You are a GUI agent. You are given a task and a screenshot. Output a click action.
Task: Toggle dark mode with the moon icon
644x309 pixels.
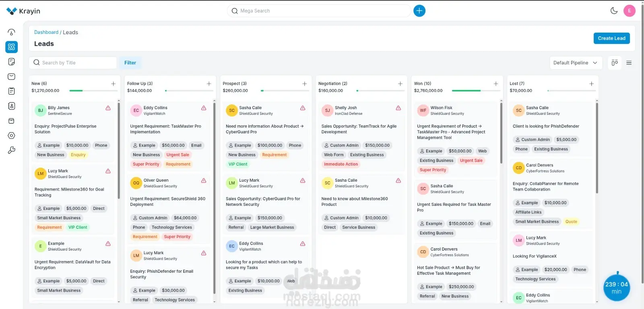pyautogui.click(x=614, y=11)
